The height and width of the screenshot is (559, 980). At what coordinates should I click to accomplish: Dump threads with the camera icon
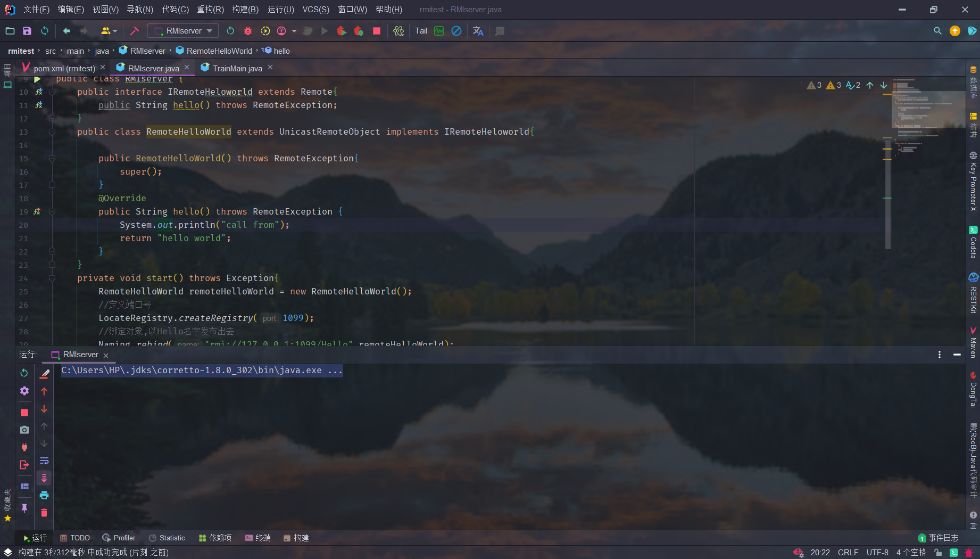[24, 430]
